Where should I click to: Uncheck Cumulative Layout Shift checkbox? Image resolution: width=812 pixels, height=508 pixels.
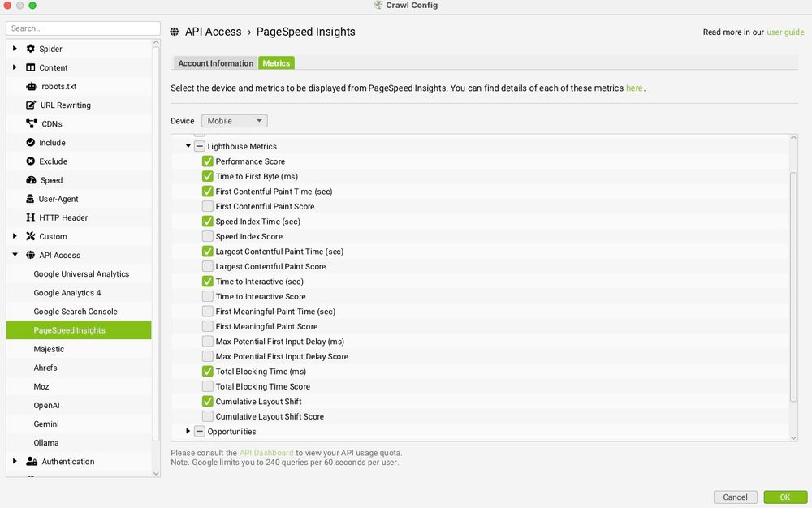(x=208, y=402)
